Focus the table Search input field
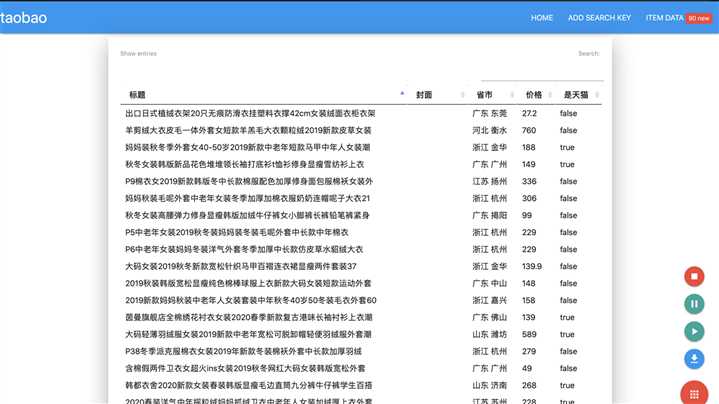 (542, 73)
